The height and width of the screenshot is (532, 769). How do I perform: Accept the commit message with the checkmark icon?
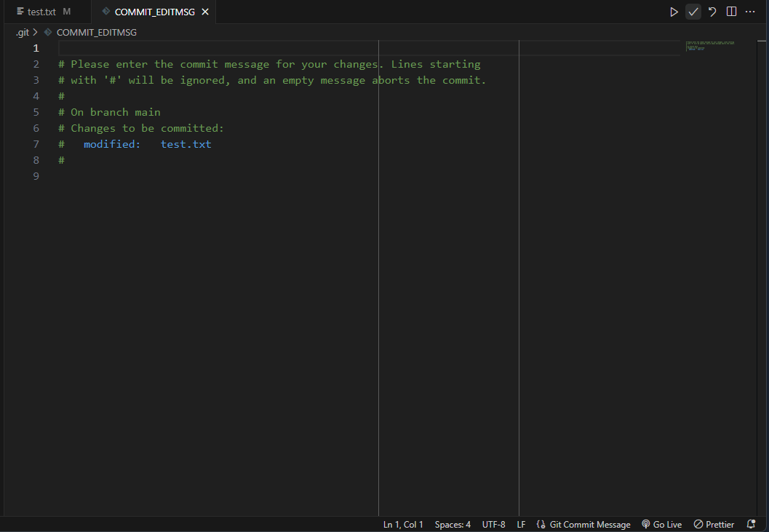pos(693,12)
